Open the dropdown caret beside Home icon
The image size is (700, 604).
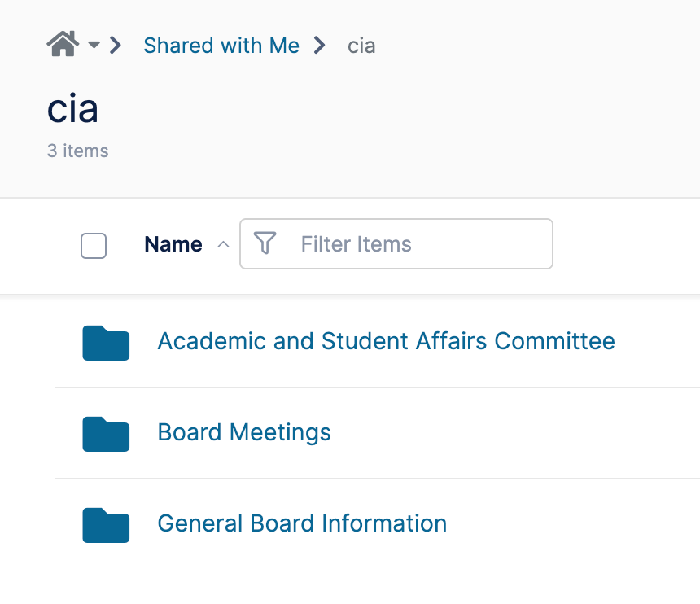(94, 45)
